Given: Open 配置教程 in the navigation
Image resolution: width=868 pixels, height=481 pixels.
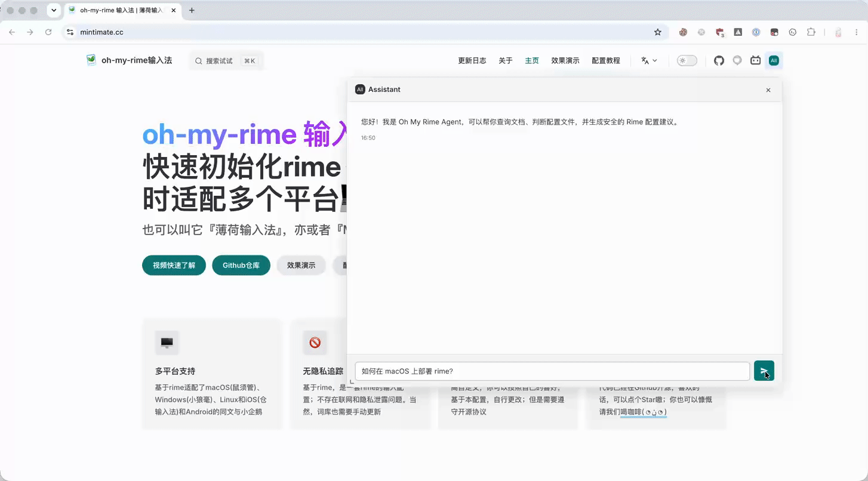Looking at the screenshot, I should pos(606,60).
